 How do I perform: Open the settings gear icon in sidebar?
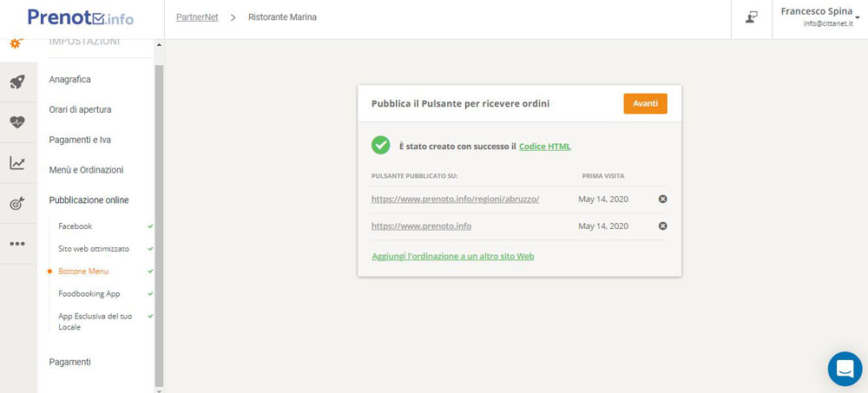point(17,43)
